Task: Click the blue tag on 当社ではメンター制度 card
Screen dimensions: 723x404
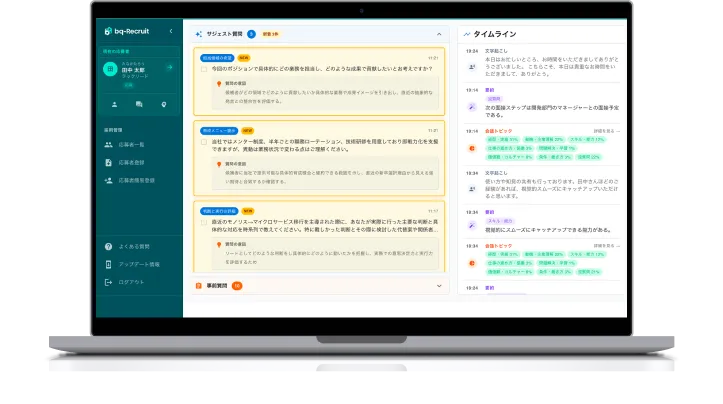Action: pos(219,131)
